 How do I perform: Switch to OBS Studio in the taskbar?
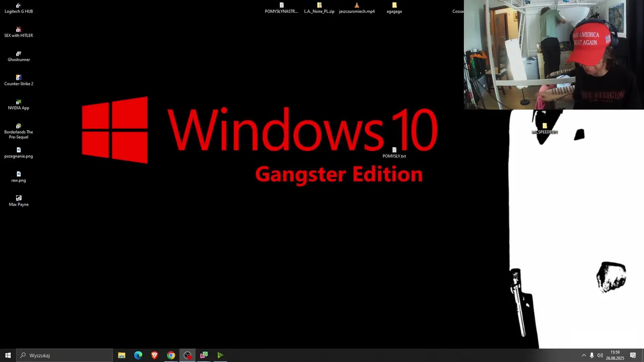click(x=188, y=355)
